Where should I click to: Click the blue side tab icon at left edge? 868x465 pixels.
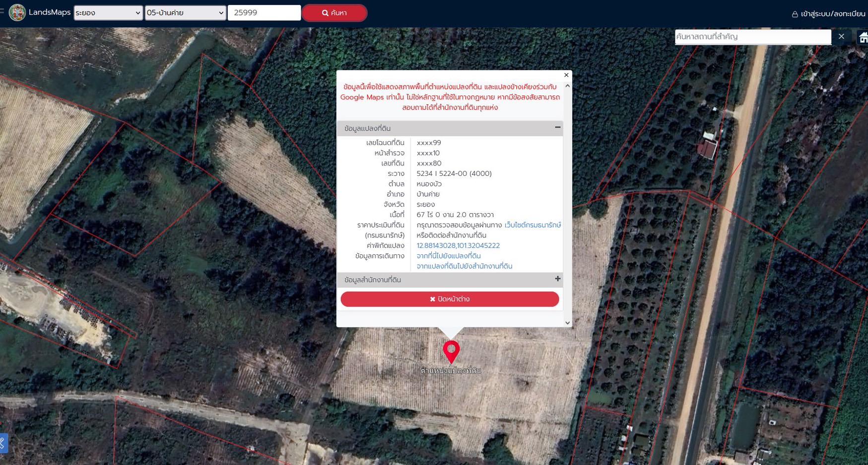pyautogui.click(x=3, y=443)
